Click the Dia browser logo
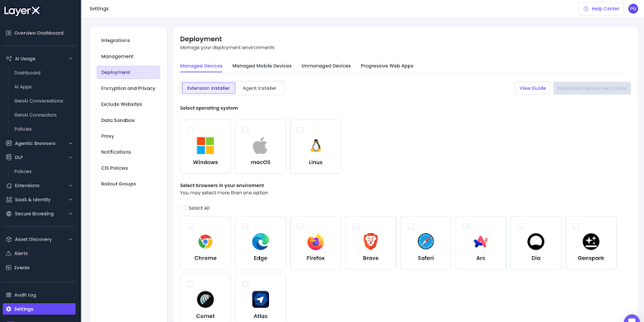Viewport: 644px width, 322px height. click(x=535, y=242)
